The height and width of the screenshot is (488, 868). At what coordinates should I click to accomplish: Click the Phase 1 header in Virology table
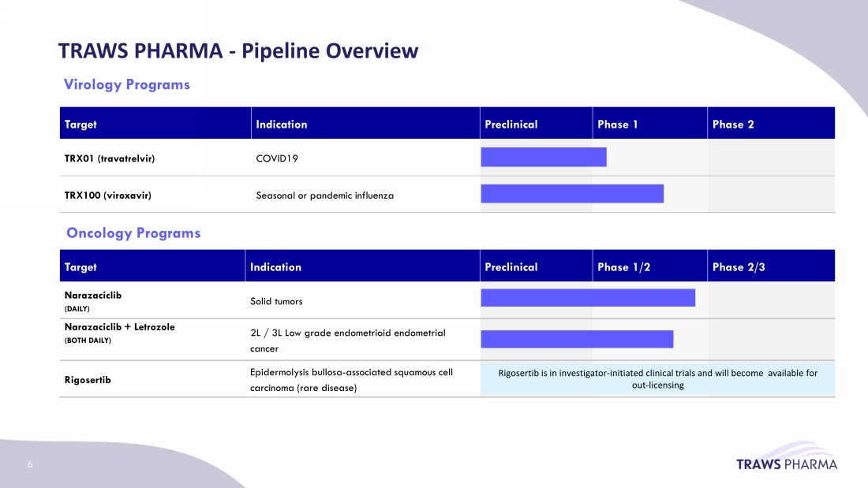[x=618, y=124]
